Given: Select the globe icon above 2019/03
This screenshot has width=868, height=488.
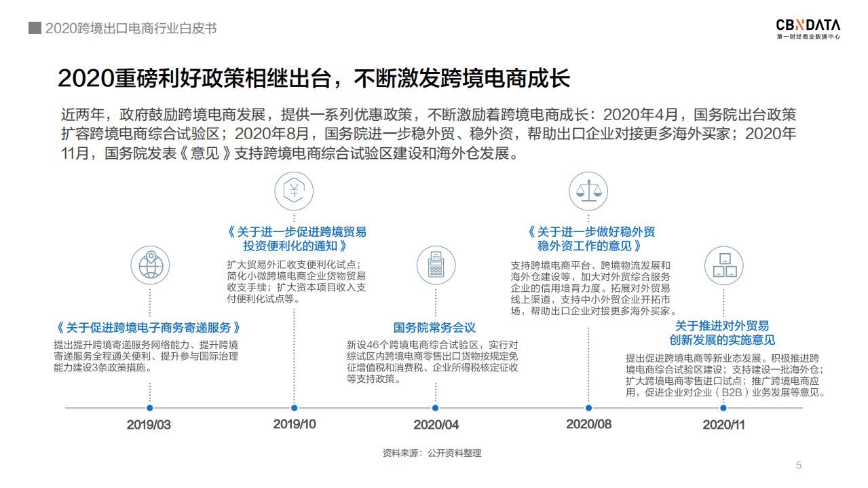Looking at the screenshot, I should (x=150, y=265).
